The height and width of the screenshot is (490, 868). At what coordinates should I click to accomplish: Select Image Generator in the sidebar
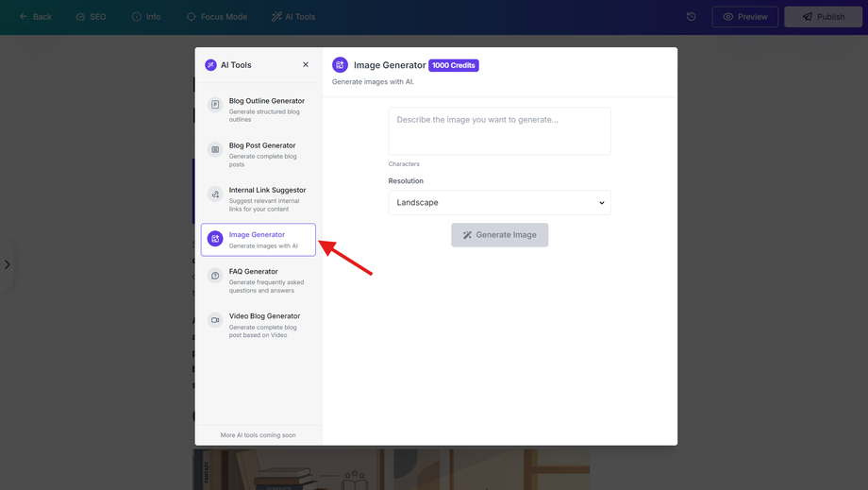[258, 240]
